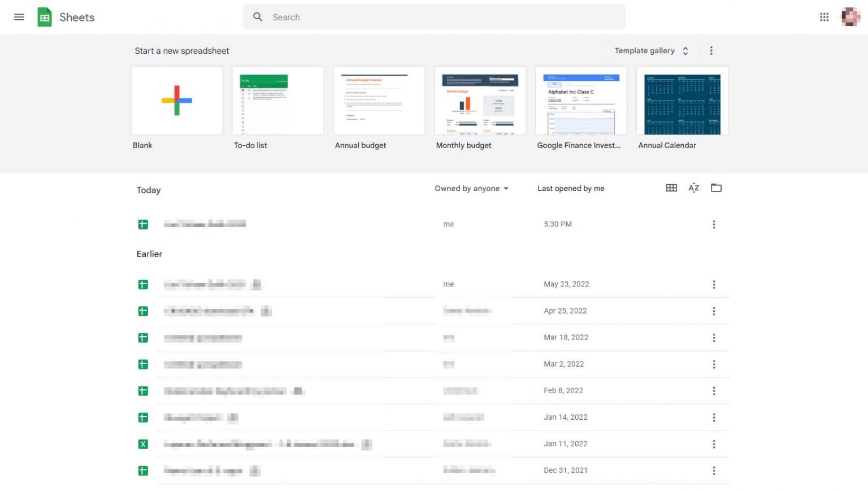Image resolution: width=868 pixels, height=491 pixels.
Task: Open options for the May 23, 2022 file
Action: tap(714, 284)
